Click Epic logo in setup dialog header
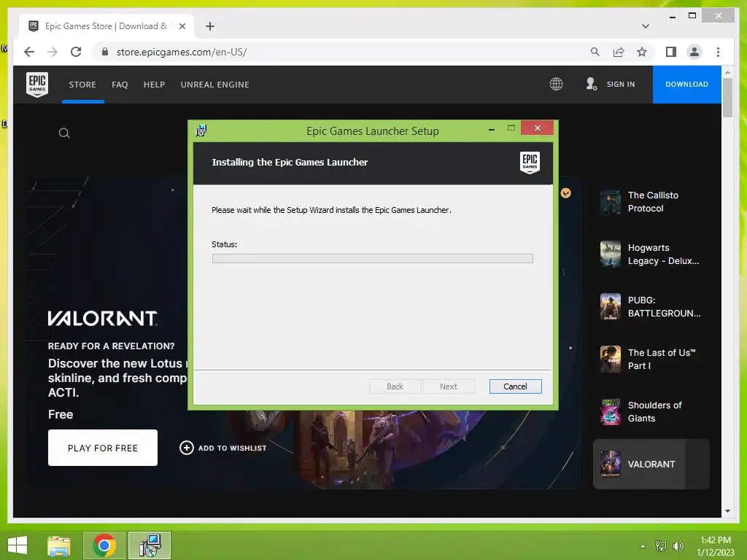The height and width of the screenshot is (560, 747). [530, 163]
